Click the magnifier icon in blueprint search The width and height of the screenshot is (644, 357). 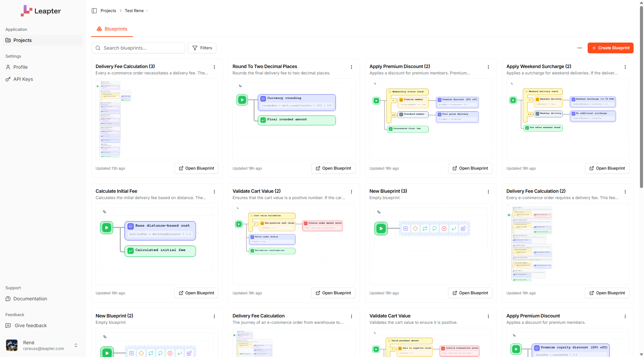pos(98,48)
